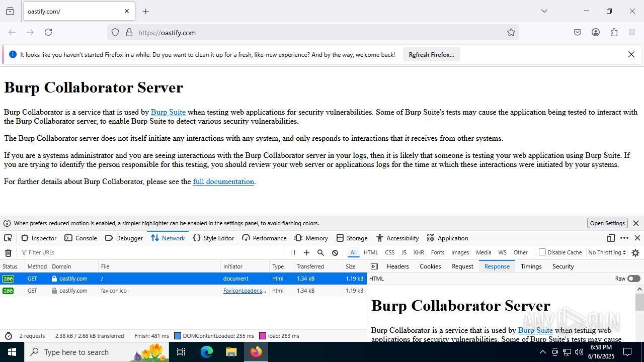Filter requests by Images

point(460,252)
